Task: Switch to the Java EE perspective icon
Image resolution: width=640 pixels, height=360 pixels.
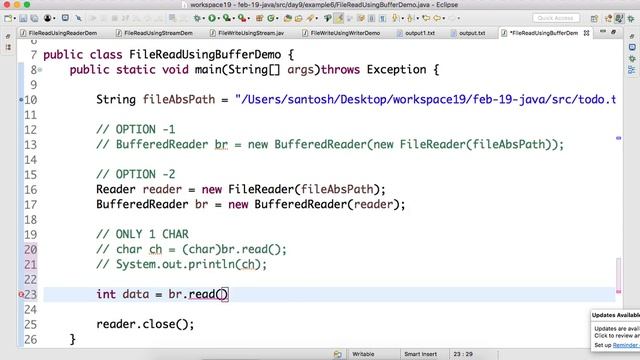Action: point(609,18)
